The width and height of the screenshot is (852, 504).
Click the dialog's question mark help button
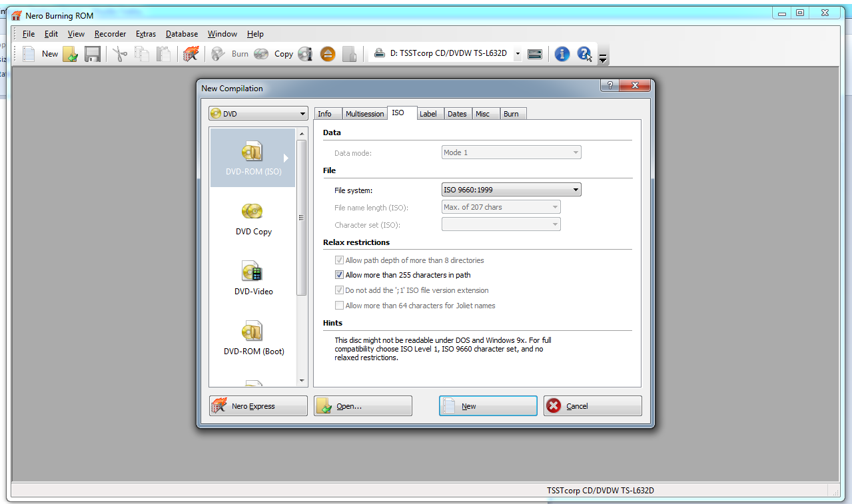pyautogui.click(x=609, y=85)
